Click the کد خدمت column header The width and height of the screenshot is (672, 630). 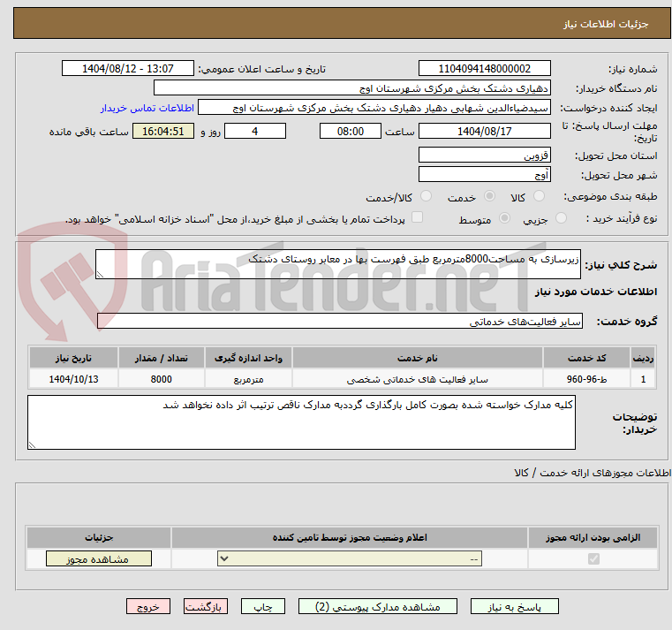586,358
